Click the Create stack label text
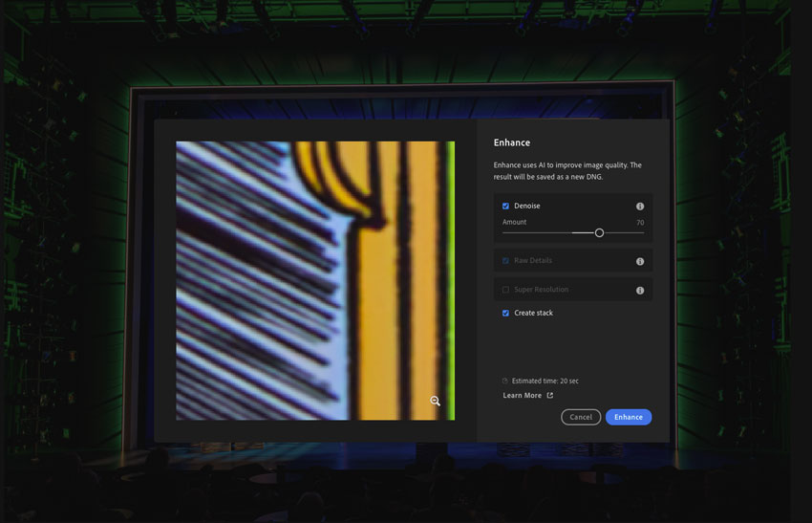 click(533, 313)
